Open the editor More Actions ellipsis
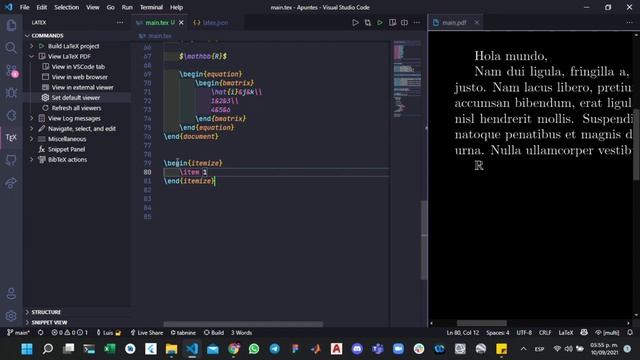 (417, 22)
